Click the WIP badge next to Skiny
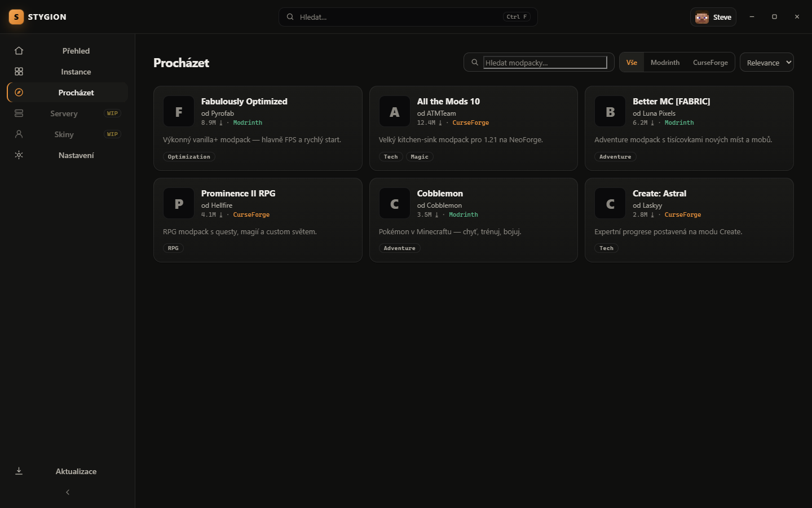The width and height of the screenshot is (812, 508). 113,134
